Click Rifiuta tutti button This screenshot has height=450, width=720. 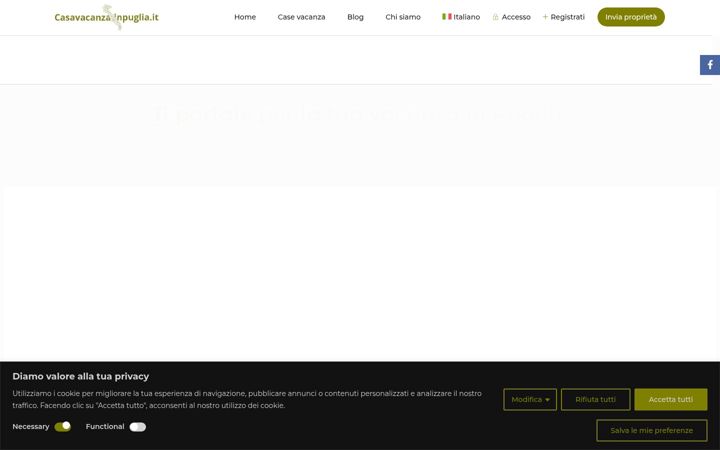click(x=596, y=399)
